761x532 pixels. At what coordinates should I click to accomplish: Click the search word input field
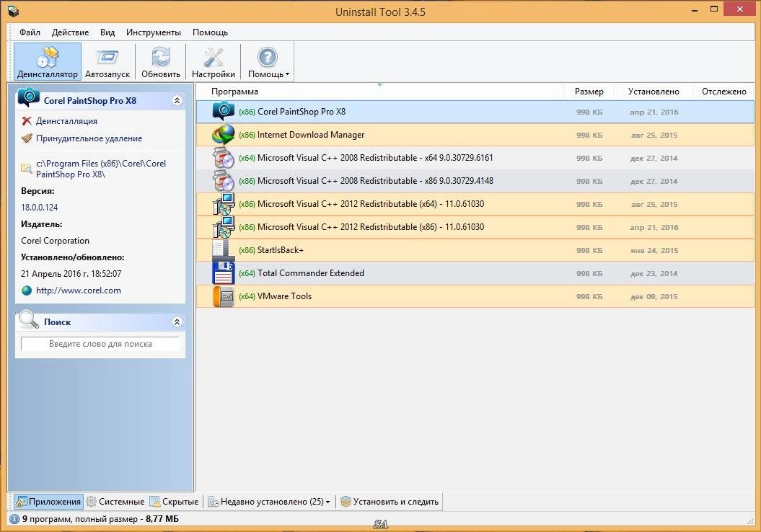click(x=100, y=344)
